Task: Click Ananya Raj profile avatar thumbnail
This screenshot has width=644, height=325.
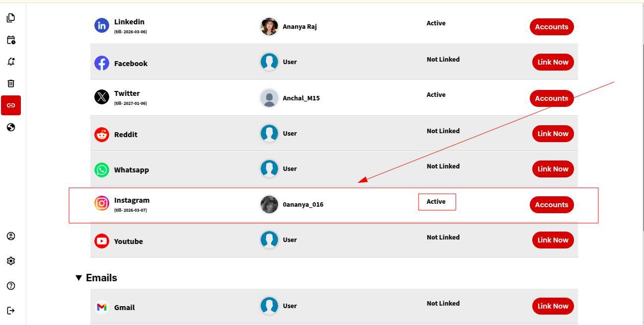Action: pyautogui.click(x=269, y=27)
